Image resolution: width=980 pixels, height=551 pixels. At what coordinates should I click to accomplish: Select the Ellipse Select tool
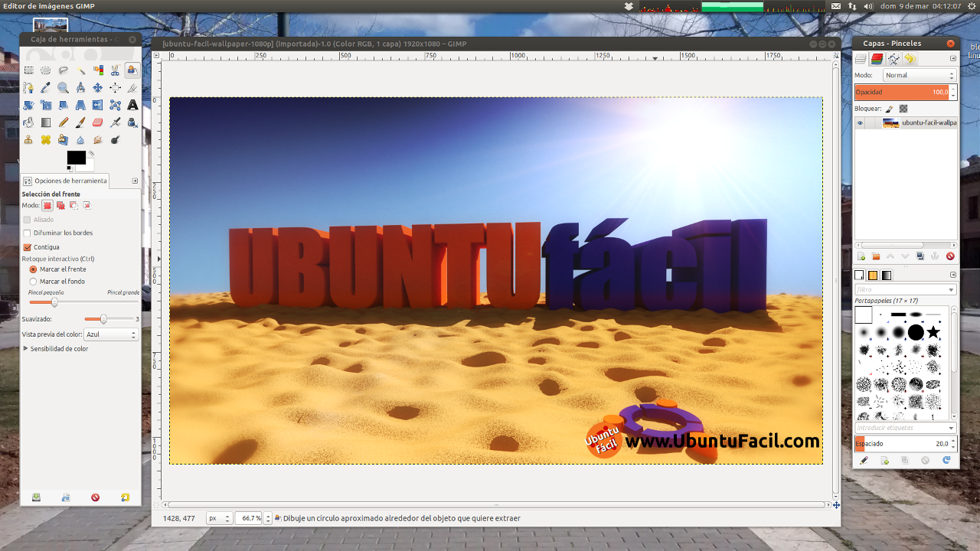tap(46, 70)
